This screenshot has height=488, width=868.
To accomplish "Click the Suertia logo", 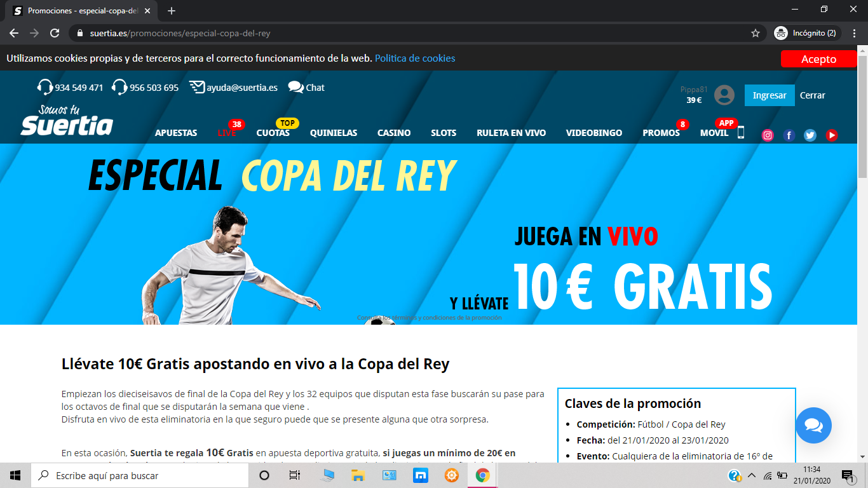I will [x=67, y=121].
